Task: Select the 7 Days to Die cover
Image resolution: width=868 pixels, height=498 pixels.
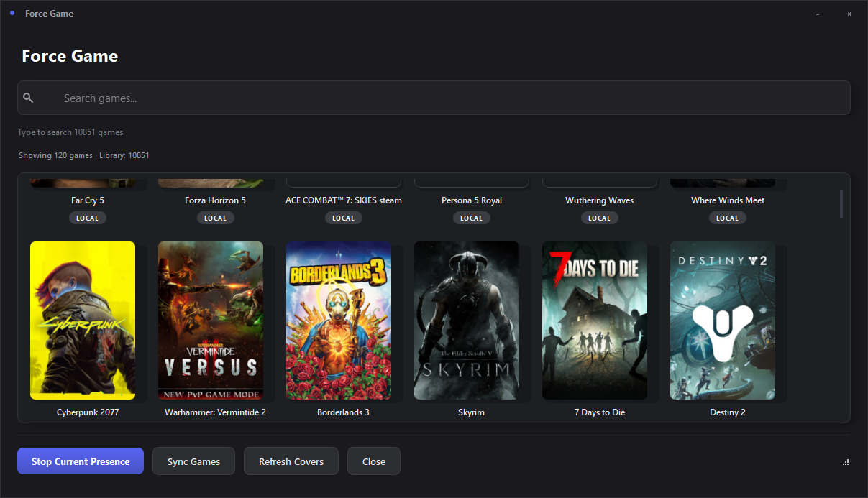Action: click(595, 321)
